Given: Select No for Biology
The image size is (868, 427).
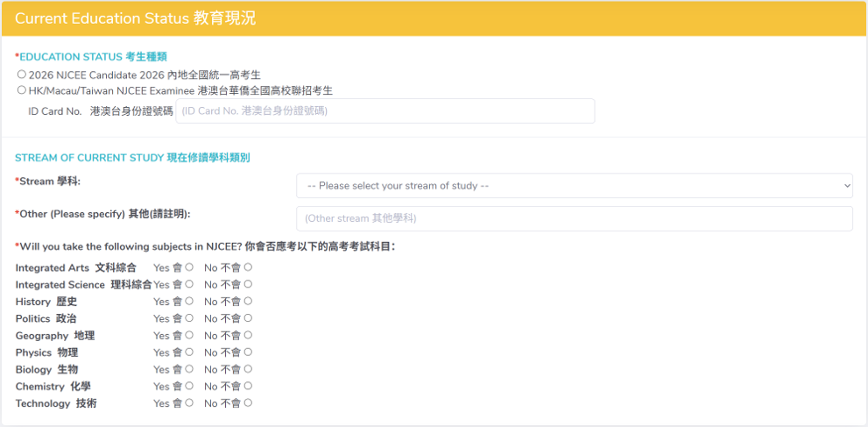Looking at the screenshot, I should 248,369.
